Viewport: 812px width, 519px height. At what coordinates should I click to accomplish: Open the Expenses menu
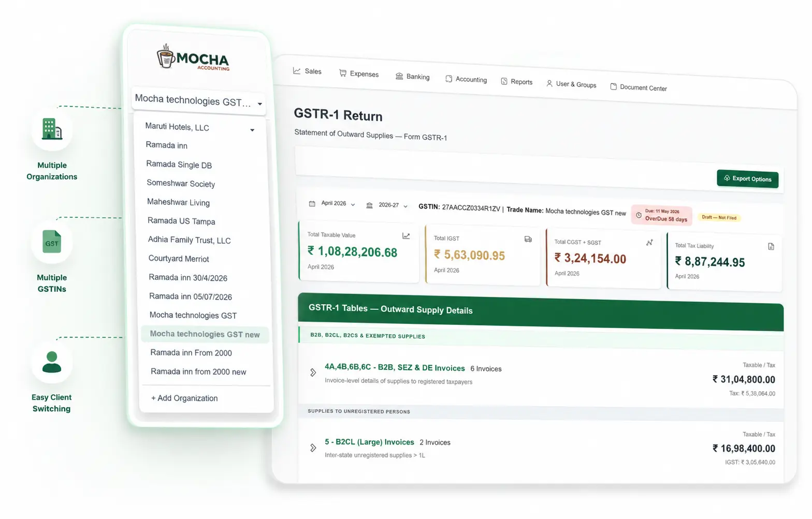359,73
